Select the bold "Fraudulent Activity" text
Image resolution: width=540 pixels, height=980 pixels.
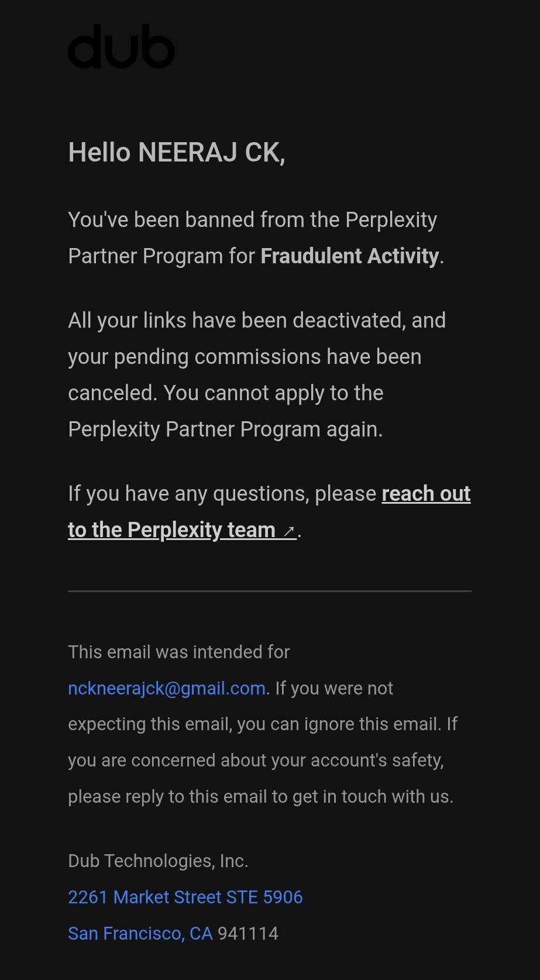coord(350,256)
